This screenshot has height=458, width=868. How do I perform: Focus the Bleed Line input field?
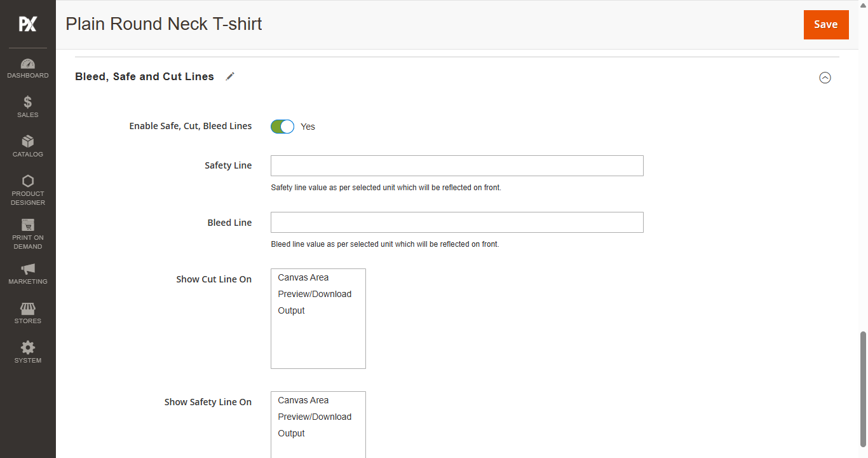tap(457, 223)
